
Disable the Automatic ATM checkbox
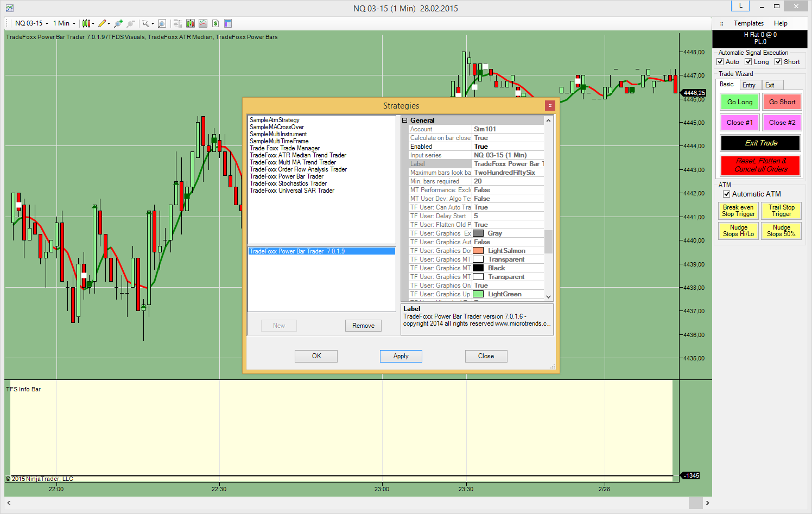pyautogui.click(x=726, y=194)
